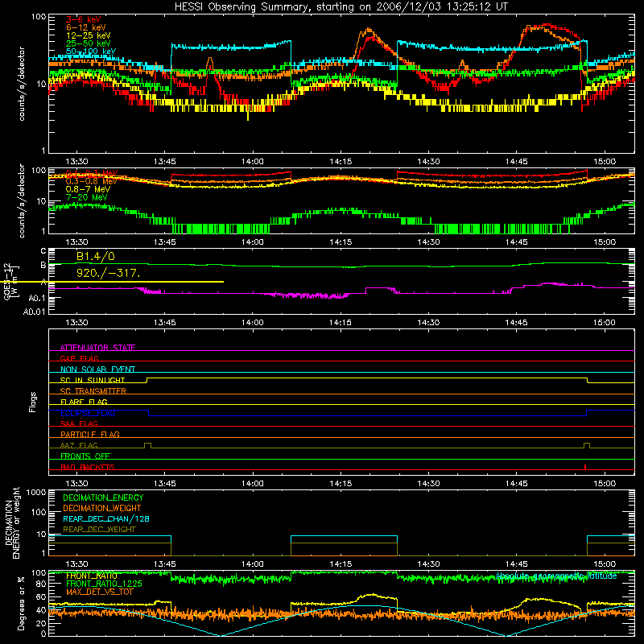
Task: Select the SC_TRANSMITTER flag label
Action: tap(93, 391)
